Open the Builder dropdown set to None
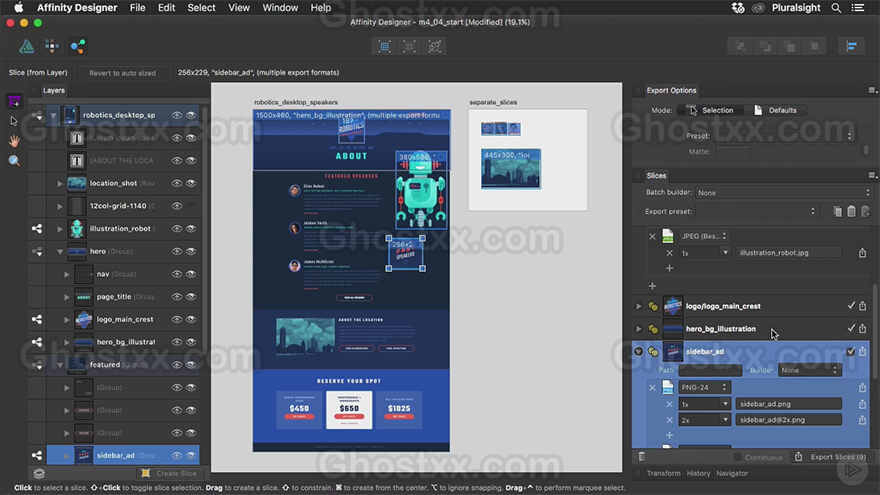Screen dimensions: 880x495 point(809,370)
